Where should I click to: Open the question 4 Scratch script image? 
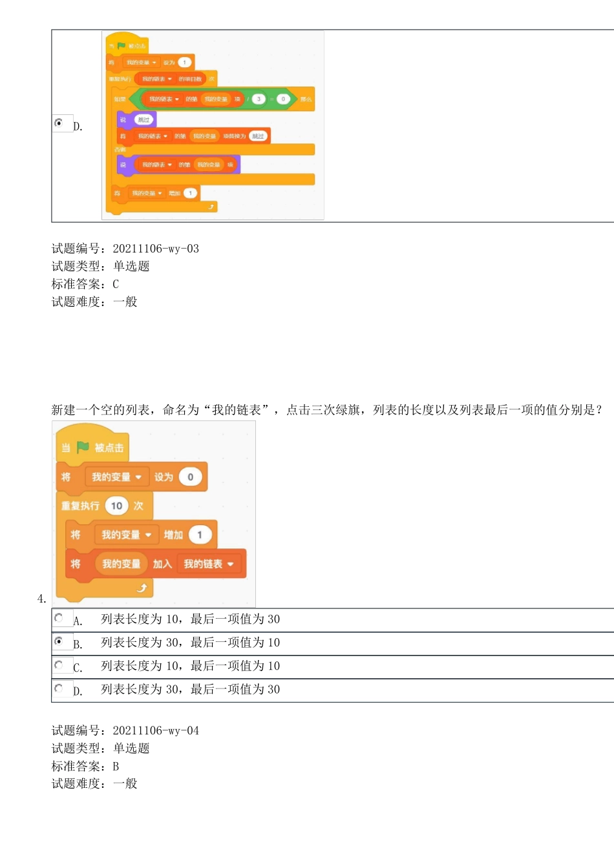[x=154, y=514]
